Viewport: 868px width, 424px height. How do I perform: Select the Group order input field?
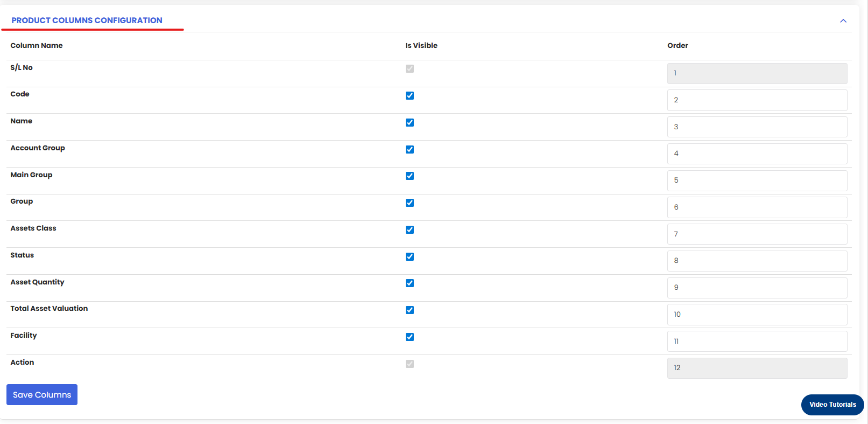(757, 207)
